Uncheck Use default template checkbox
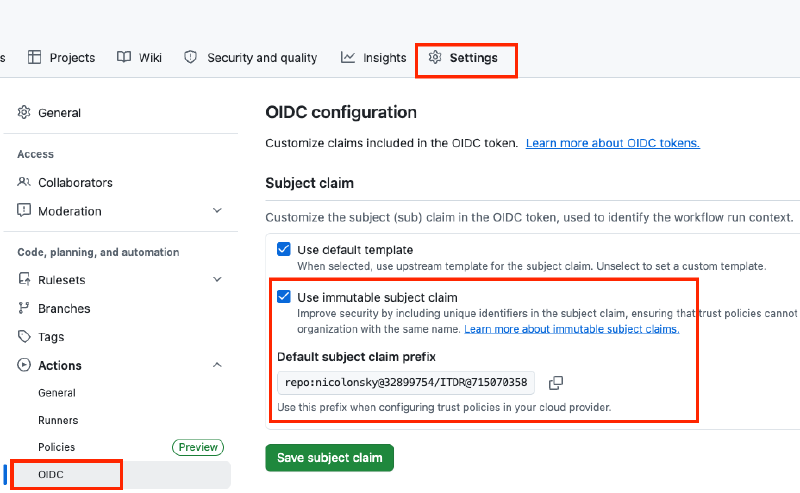Image resolution: width=800 pixels, height=493 pixels. coord(284,249)
